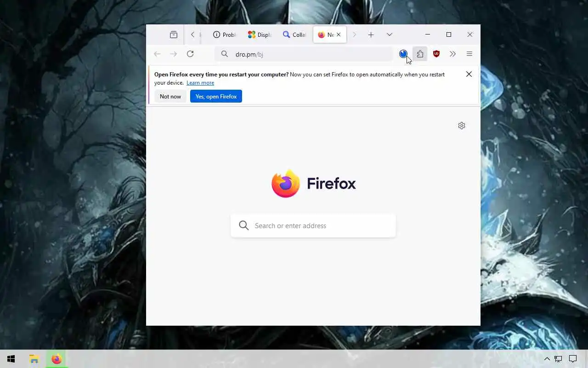The height and width of the screenshot is (368, 588).
Task: Show more tools overflow chevrons
Action: point(453,54)
